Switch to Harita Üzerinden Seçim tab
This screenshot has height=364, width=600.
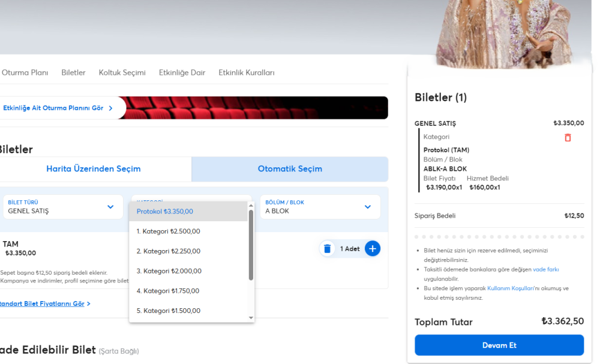(94, 169)
